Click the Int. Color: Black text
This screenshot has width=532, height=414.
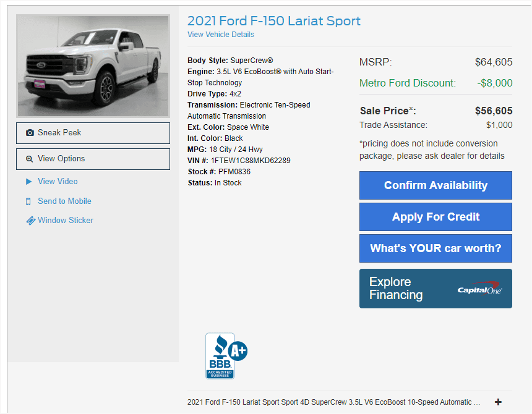pyautogui.click(x=215, y=138)
